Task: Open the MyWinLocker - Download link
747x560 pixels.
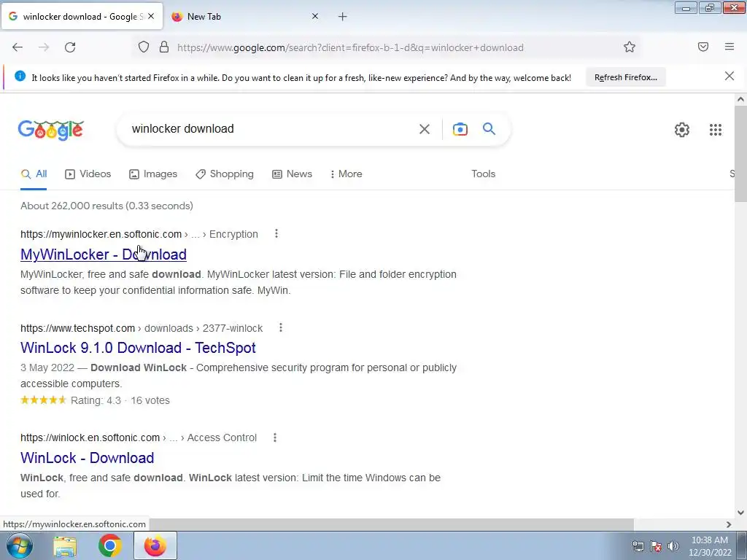Action: point(104,254)
